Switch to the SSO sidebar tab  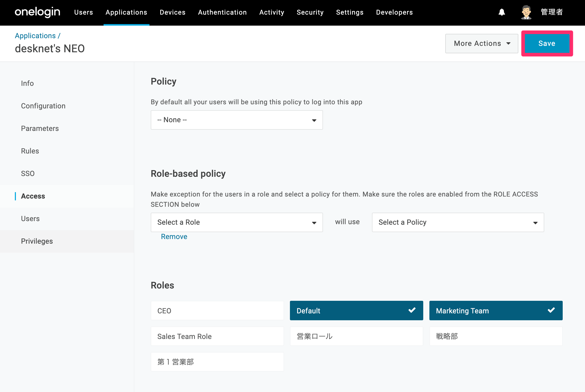pos(28,173)
